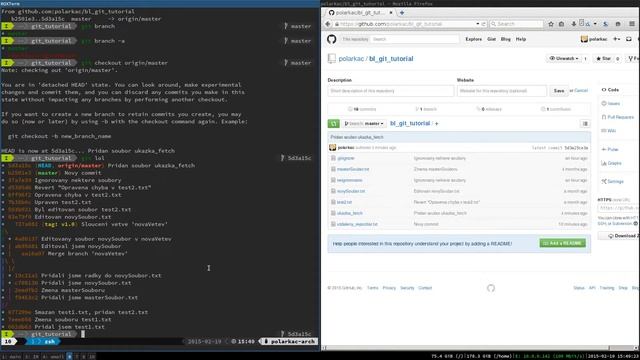Click the Firefox search box
This screenshot has height=360, width=640.
(516, 24)
